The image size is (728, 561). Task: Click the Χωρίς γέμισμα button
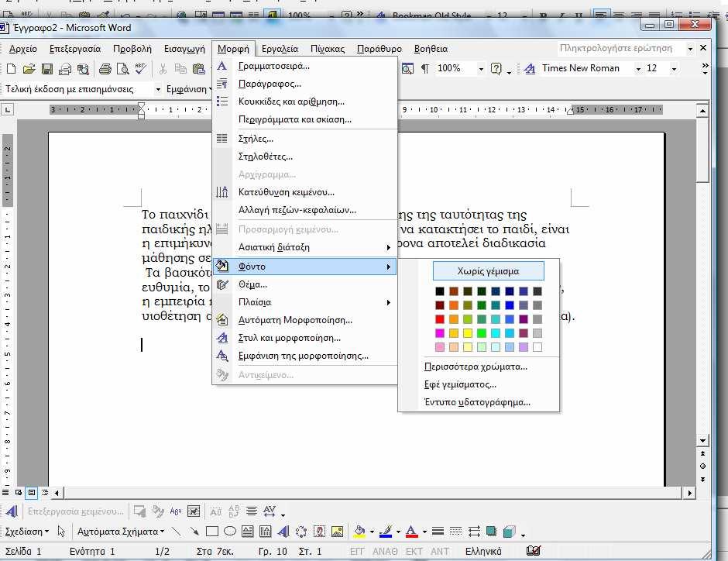click(489, 270)
